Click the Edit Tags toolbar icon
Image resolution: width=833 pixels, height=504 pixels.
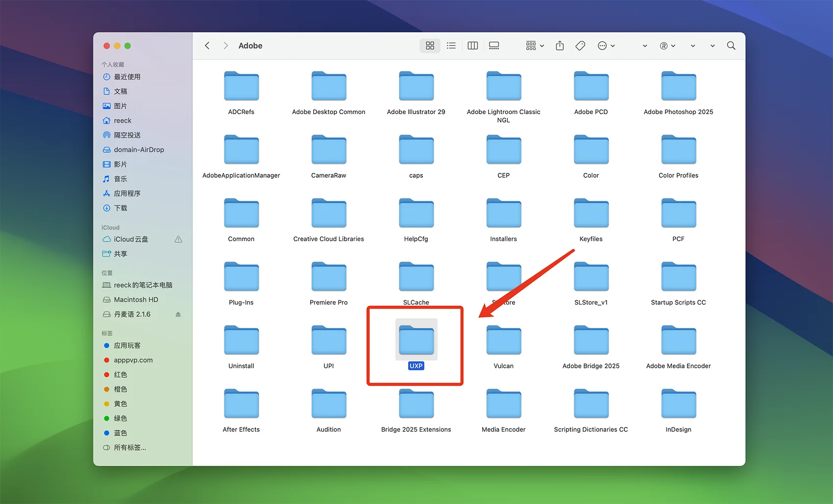580,46
